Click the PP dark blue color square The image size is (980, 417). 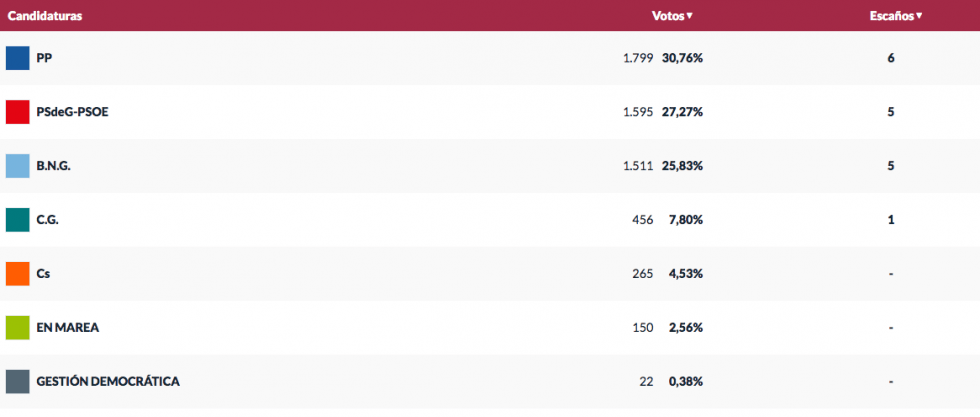(x=17, y=58)
